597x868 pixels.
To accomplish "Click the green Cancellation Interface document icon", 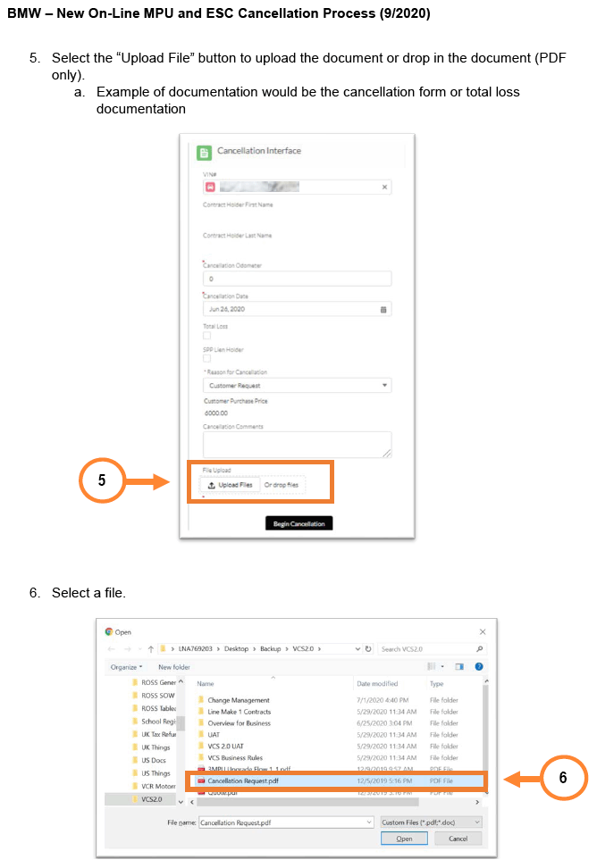I will (x=204, y=153).
